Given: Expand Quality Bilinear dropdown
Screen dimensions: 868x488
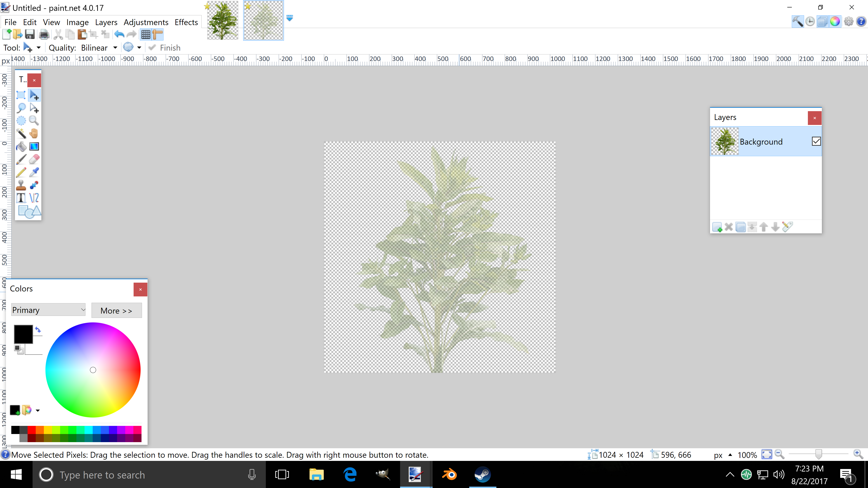Looking at the screenshot, I should pyautogui.click(x=115, y=48).
